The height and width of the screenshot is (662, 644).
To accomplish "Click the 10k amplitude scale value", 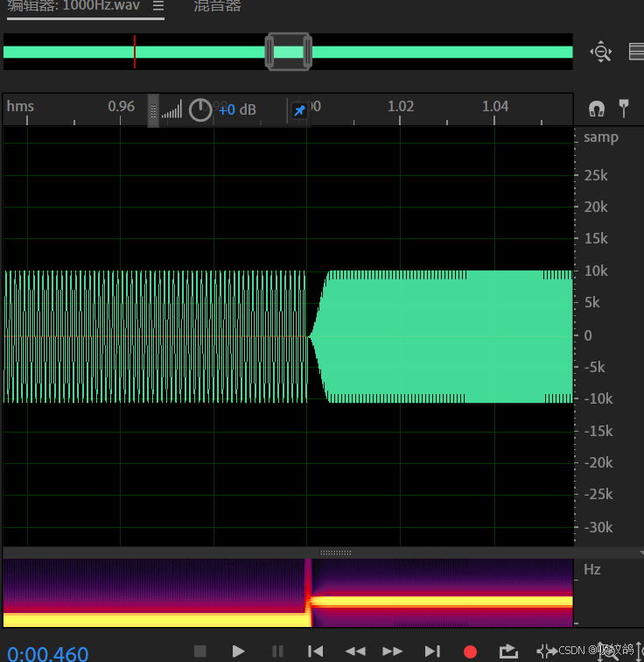I will click(596, 271).
